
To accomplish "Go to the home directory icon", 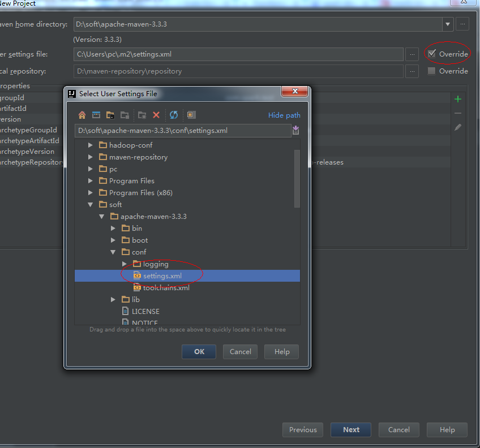I will point(82,115).
